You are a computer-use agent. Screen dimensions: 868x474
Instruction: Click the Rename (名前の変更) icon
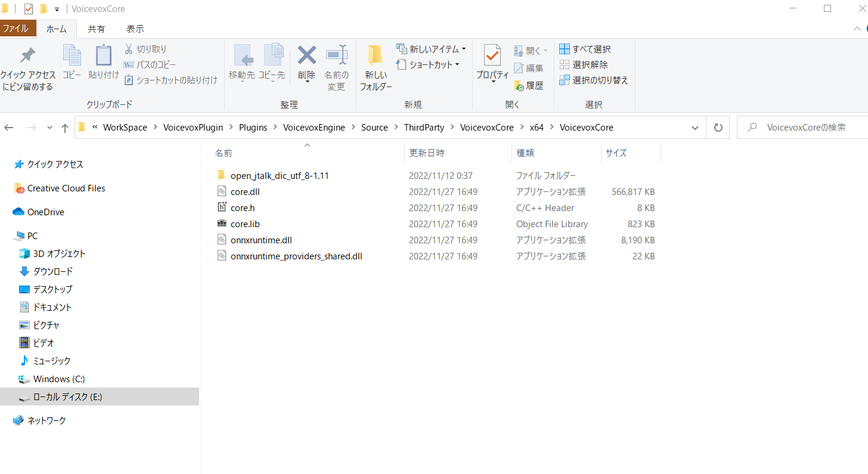click(x=336, y=68)
